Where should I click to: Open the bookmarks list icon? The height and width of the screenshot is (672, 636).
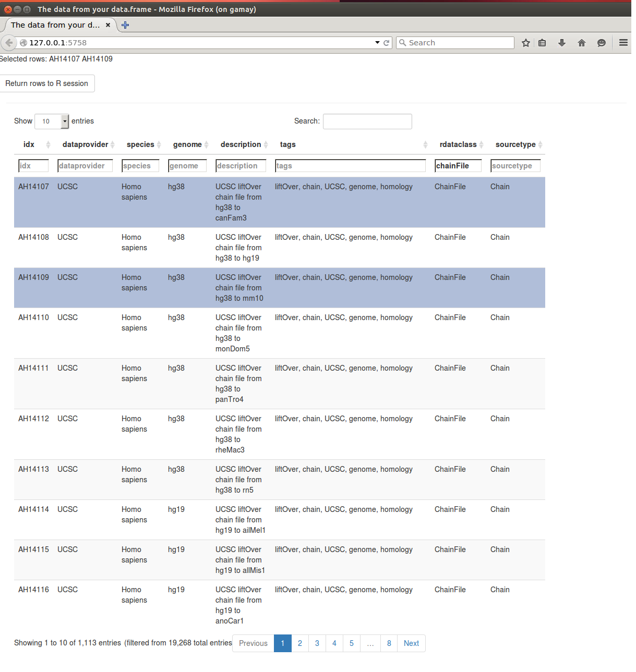(542, 43)
